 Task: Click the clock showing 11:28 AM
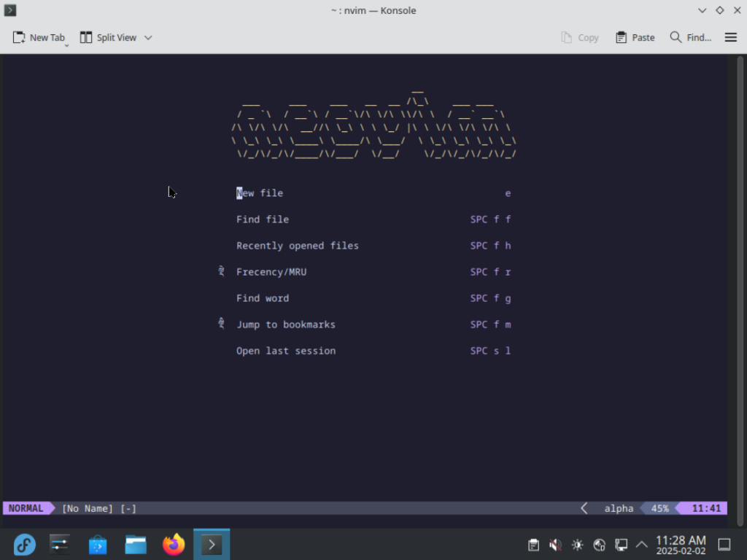click(x=680, y=545)
